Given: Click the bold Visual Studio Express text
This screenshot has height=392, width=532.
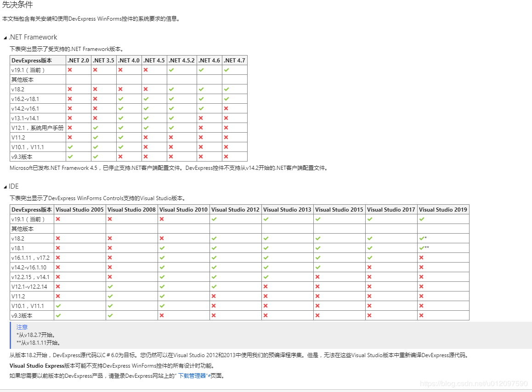Looking at the screenshot, I should coord(37,365).
